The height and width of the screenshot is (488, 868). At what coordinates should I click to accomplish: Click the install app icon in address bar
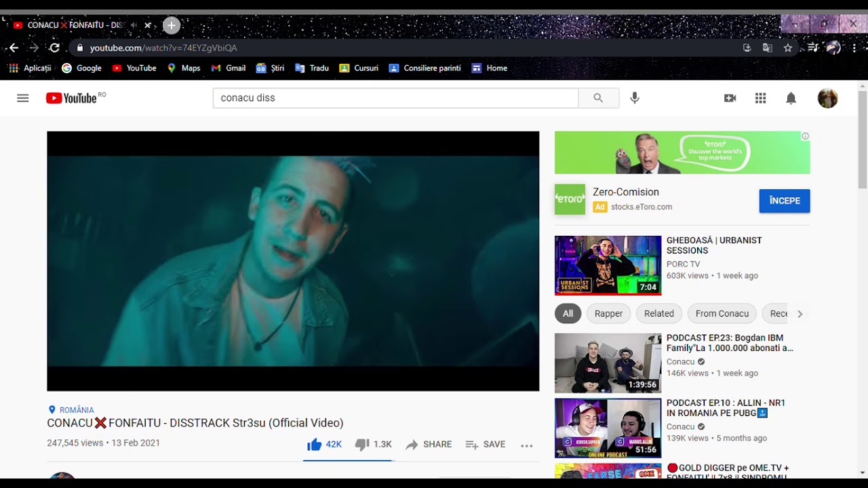(747, 48)
